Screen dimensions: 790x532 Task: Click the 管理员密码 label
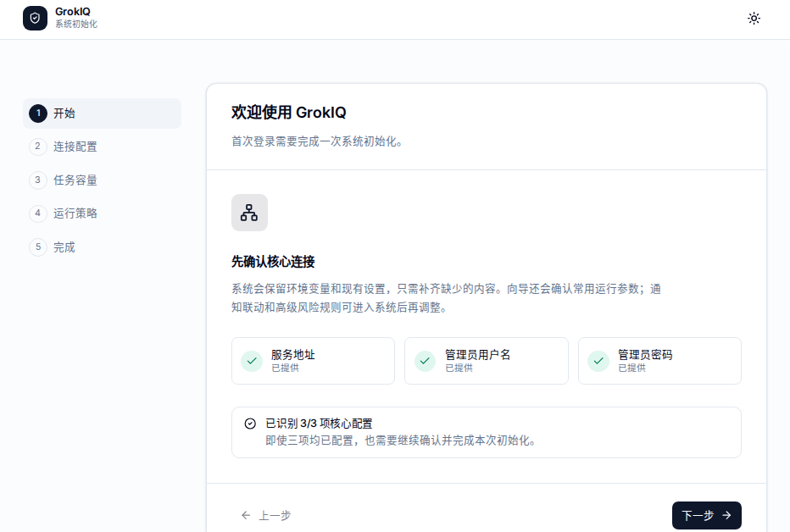coord(645,355)
